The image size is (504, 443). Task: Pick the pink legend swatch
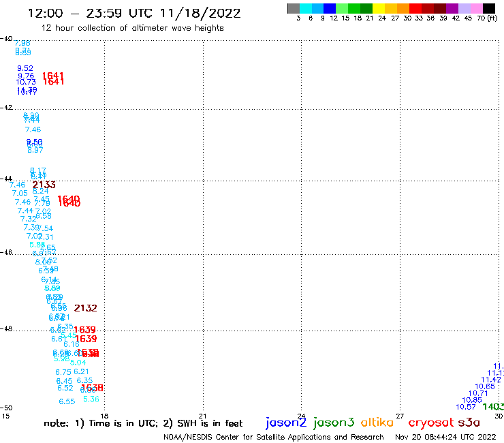tap(476, 9)
